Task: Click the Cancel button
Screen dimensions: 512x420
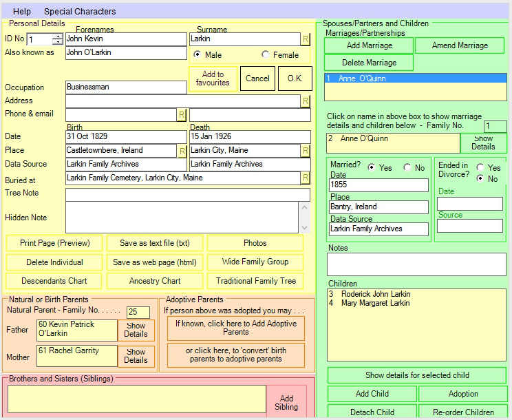Action: pyautogui.click(x=257, y=78)
